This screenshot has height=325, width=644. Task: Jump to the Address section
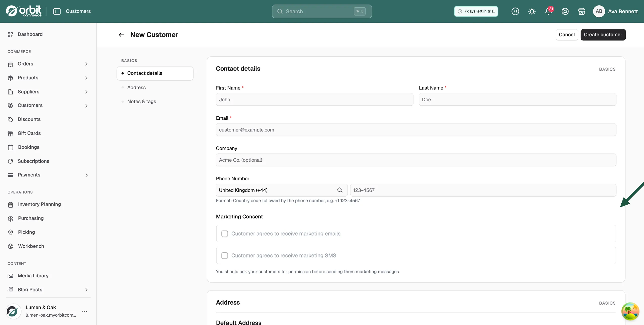(x=136, y=87)
